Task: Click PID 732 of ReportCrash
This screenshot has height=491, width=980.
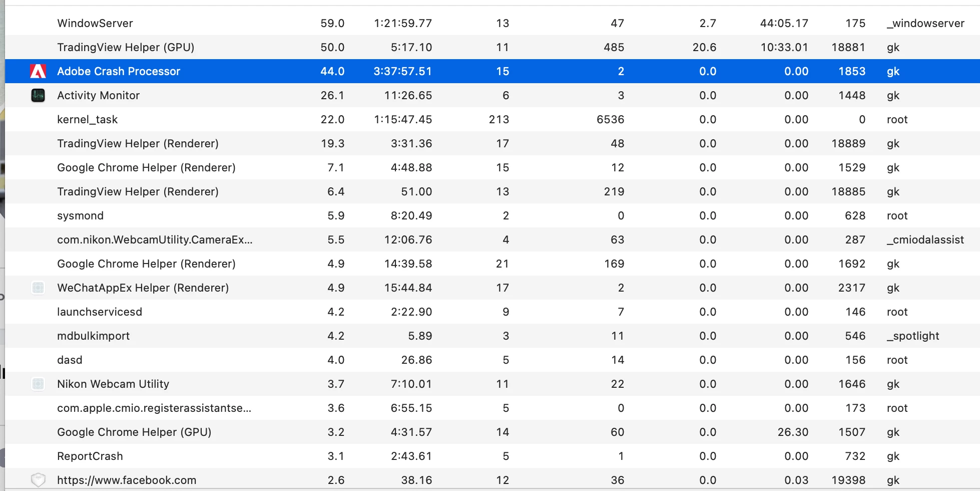Action: [855, 456]
